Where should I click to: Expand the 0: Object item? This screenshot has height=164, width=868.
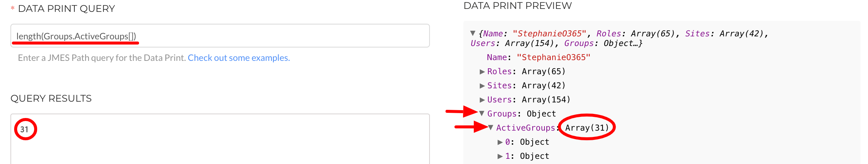click(500, 142)
